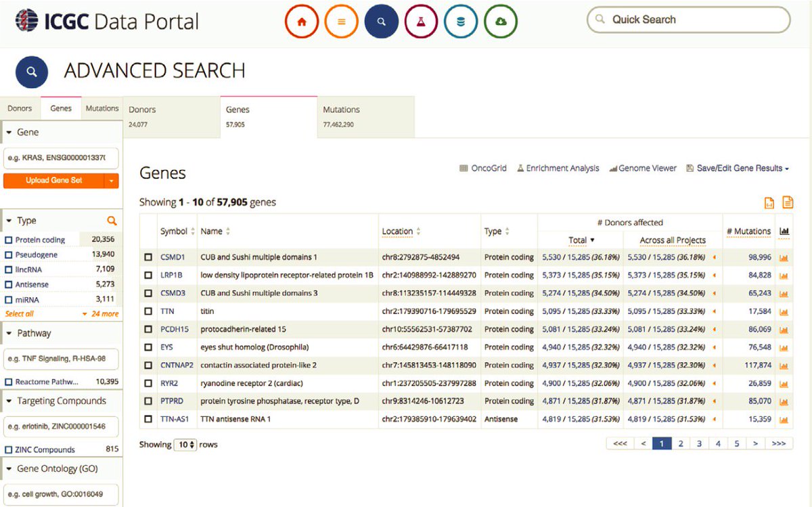
Task: Click the chart column header icon
Action: (784, 231)
